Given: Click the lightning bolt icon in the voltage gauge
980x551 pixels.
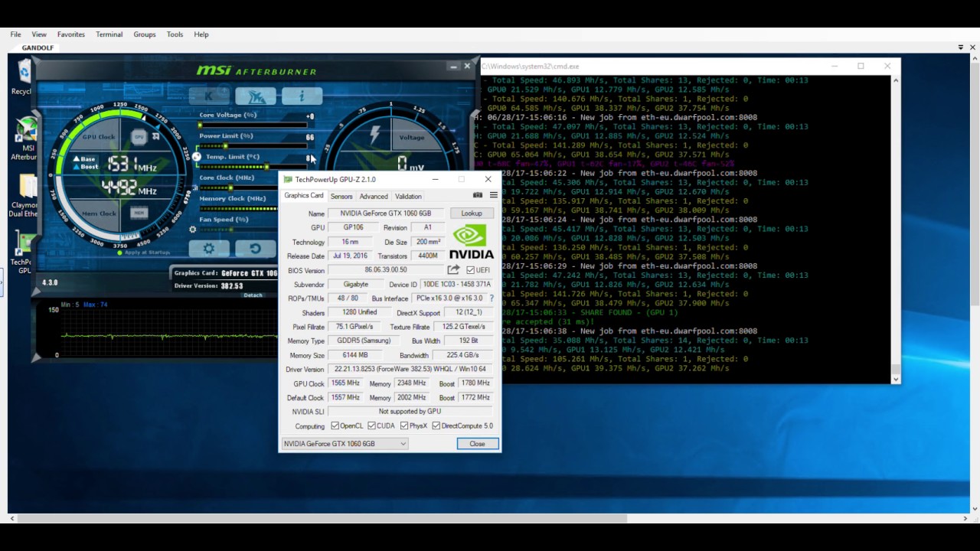Looking at the screenshot, I should [375, 135].
